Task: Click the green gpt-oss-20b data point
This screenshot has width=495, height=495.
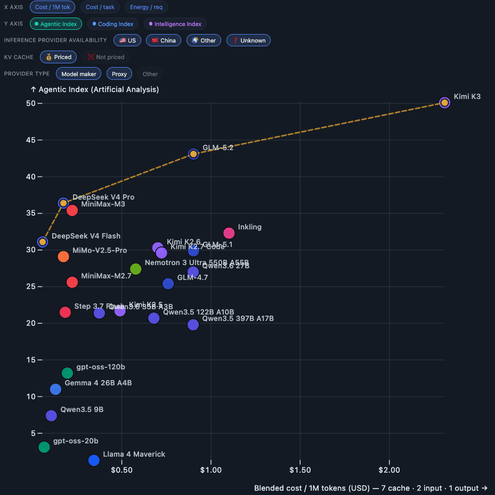Action: click(44, 447)
